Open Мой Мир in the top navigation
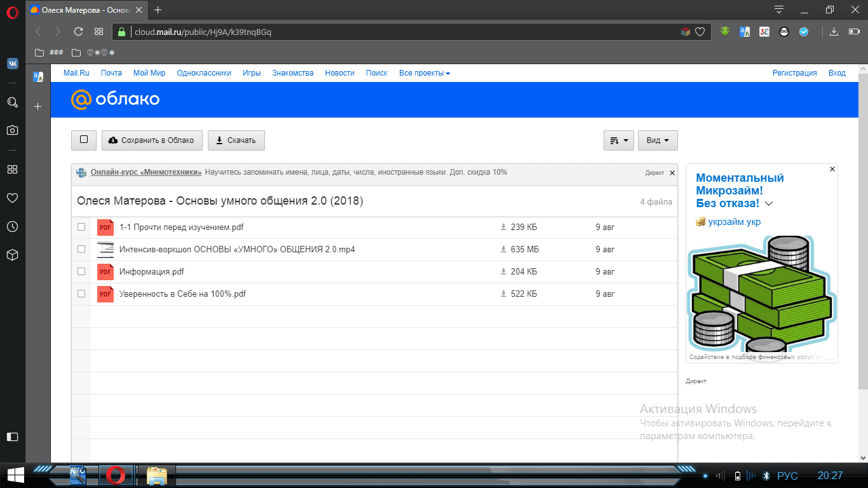The height and width of the screenshot is (488, 868). (149, 73)
